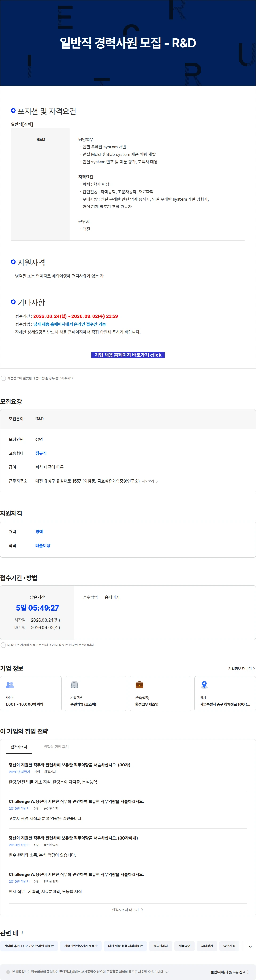Click the info icon beside 마감일은 기업의 사정으로

click(x=3, y=645)
